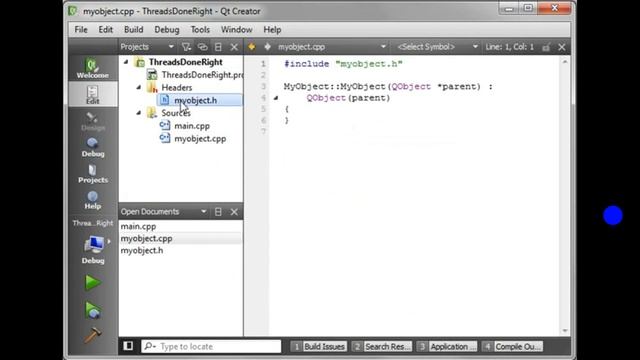Go back in editor navigation history
Image resolution: width=640 pixels, height=360 pixels.
click(251, 47)
